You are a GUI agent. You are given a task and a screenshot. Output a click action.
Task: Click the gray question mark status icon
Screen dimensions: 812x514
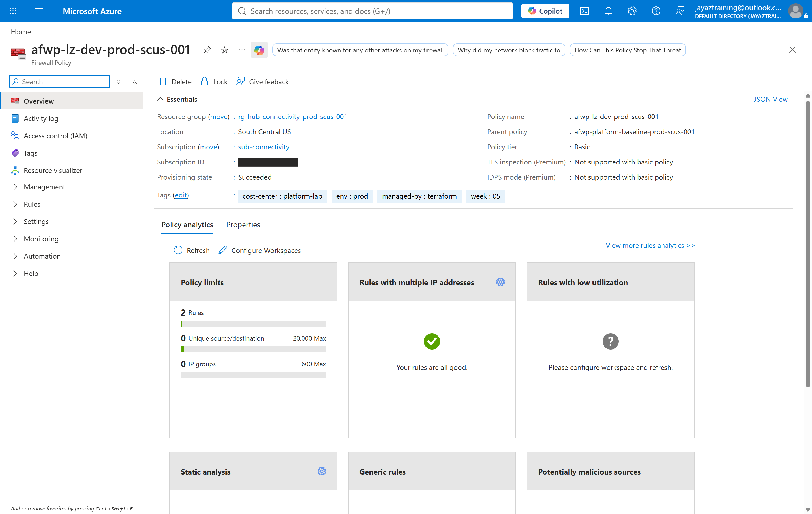pyautogui.click(x=610, y=341)
